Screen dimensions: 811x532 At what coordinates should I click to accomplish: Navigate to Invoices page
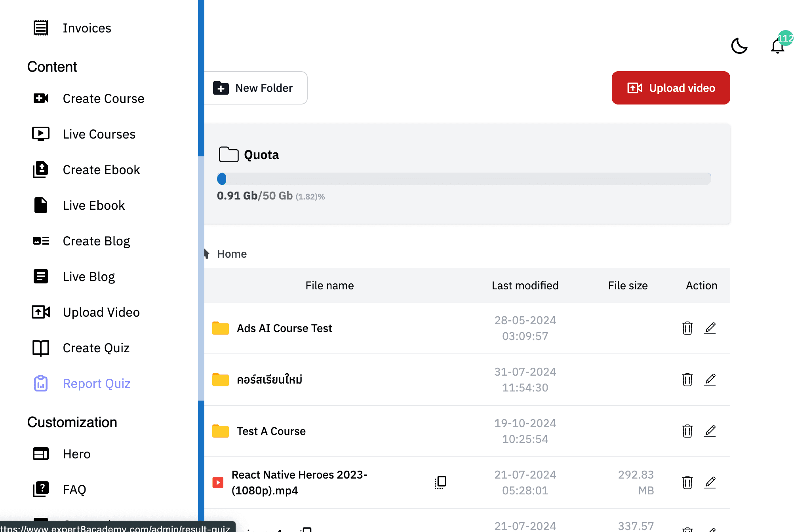(x=87, y=28)
